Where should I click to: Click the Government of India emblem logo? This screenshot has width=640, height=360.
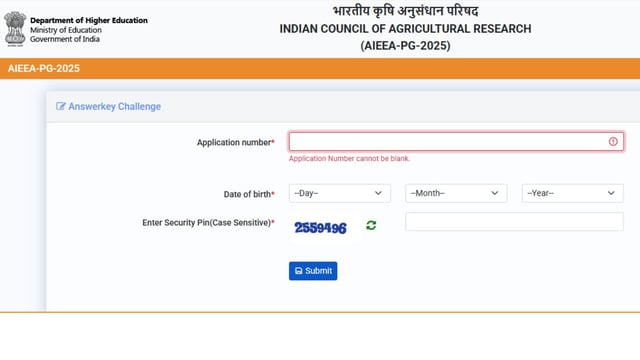click(x=15, y=29)
